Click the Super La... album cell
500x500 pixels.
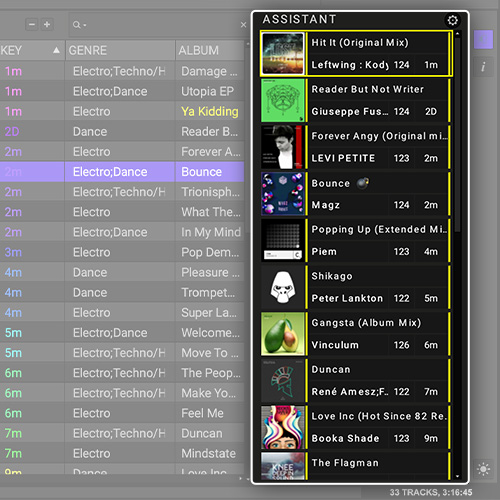(210, 313)
